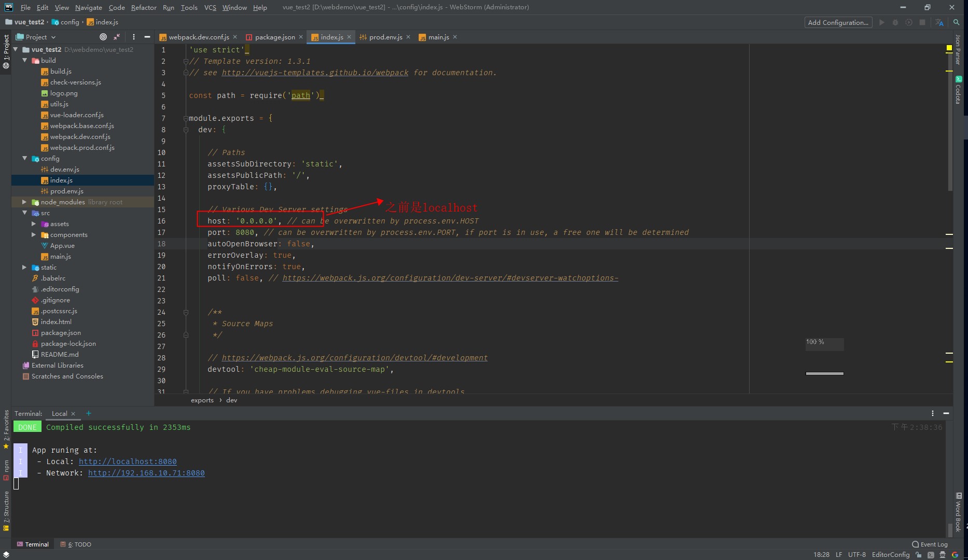Switch to the webpack.dev.conf.js tab

tap(197, 37)
